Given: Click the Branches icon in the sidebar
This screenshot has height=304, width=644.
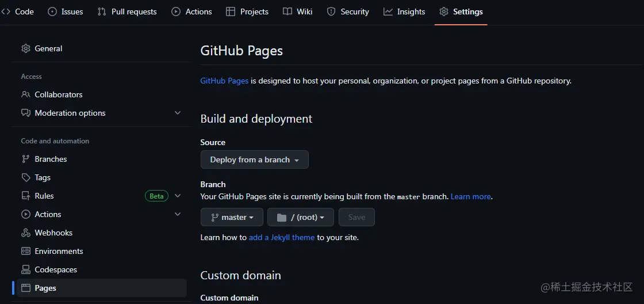Looking at the screenshot, I should (x=26, y=159).
